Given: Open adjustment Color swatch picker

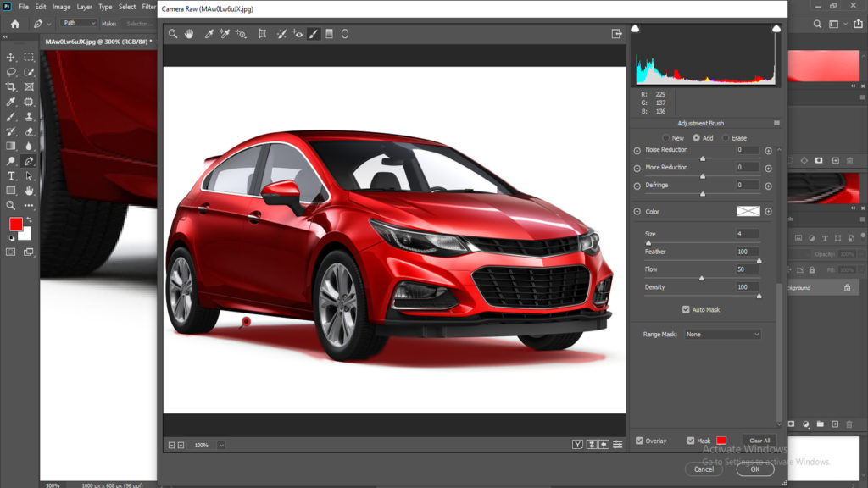Looking at the screenshot, I should coord(748,211).
